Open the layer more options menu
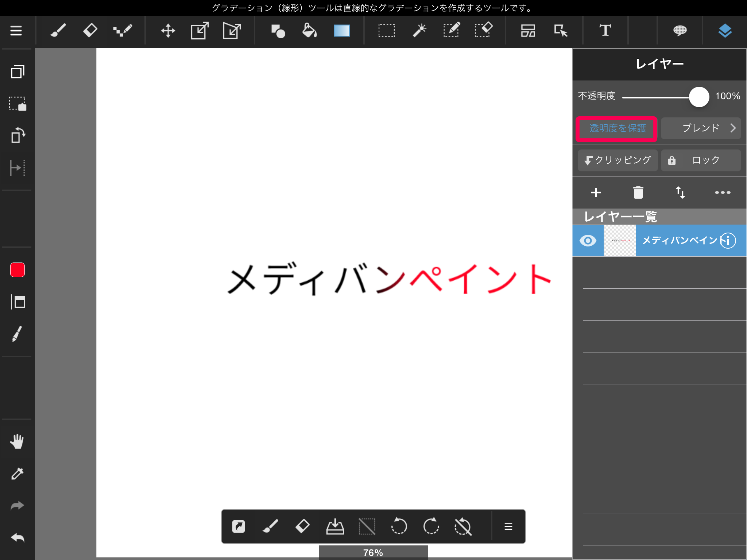The image size is (747, 560). 723,192
